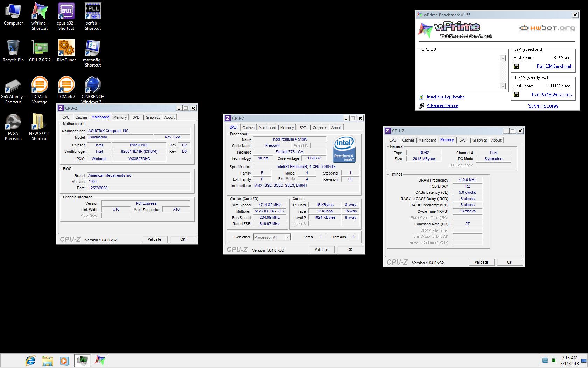Open the Computer desktop icon
588x368 pixels.
point(13,15)
